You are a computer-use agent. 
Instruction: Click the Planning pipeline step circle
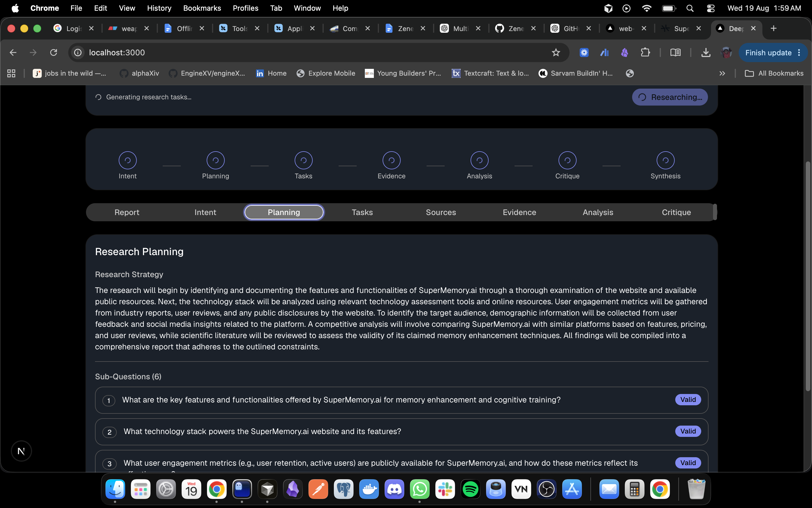[215, 160]
